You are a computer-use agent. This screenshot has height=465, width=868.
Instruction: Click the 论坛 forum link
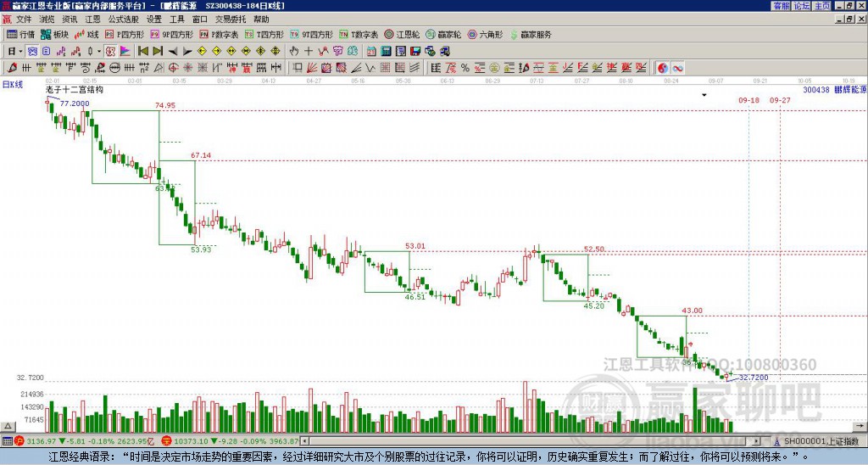[802, 6]
